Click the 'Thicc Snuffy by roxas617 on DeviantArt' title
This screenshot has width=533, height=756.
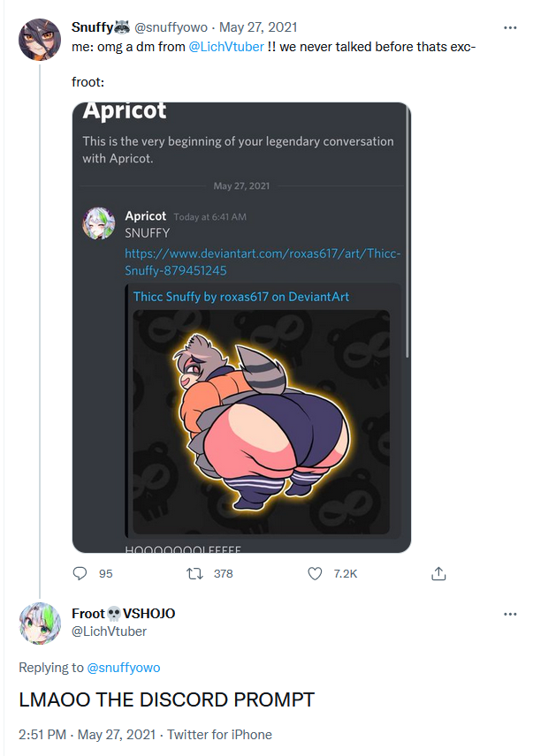coord(240,297)
